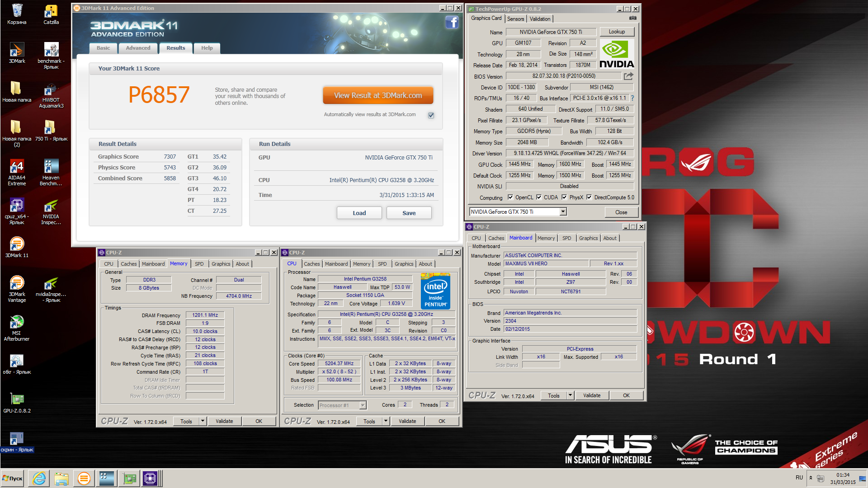Open the Recycle Bin desktop icon
The width and height of the screenshot is (868, 488).
pyautogui.click(x=17, y=14)
